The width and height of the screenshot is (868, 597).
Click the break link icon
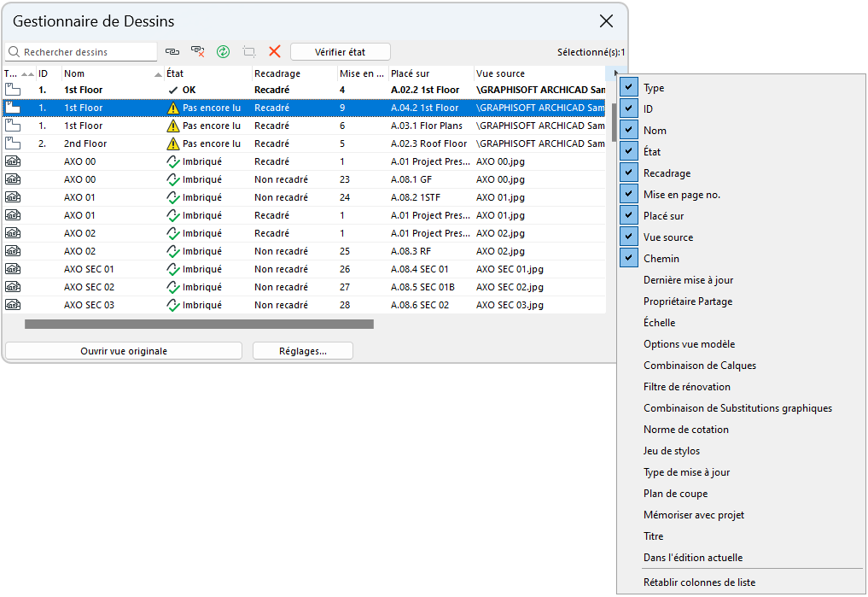pyautogui.click(x=198, y=52)
